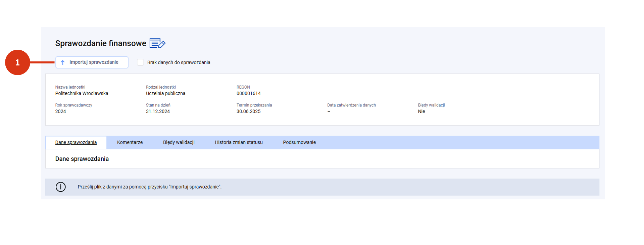This screenshot has height=245, width=644.
Task: Click the deadline date 30.06.2025
Action: [x=248, y=111]
